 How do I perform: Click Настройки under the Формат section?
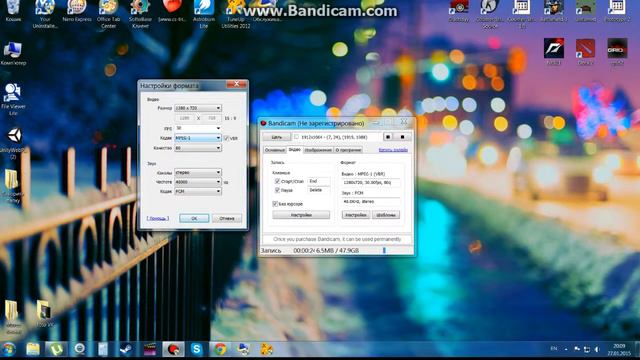(356, 215)
